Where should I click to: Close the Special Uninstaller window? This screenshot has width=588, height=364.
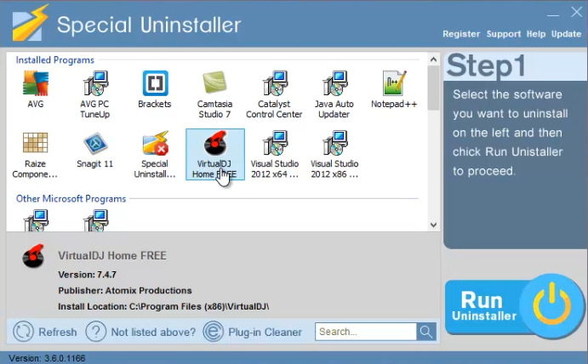(576, 13)
